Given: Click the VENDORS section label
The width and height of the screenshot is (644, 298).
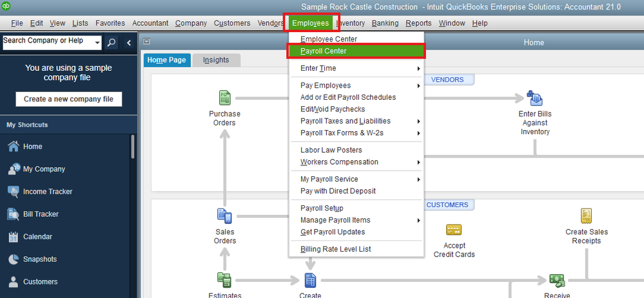Looking at the screenshot, I should pyautogui.click(x=447, y=80).
